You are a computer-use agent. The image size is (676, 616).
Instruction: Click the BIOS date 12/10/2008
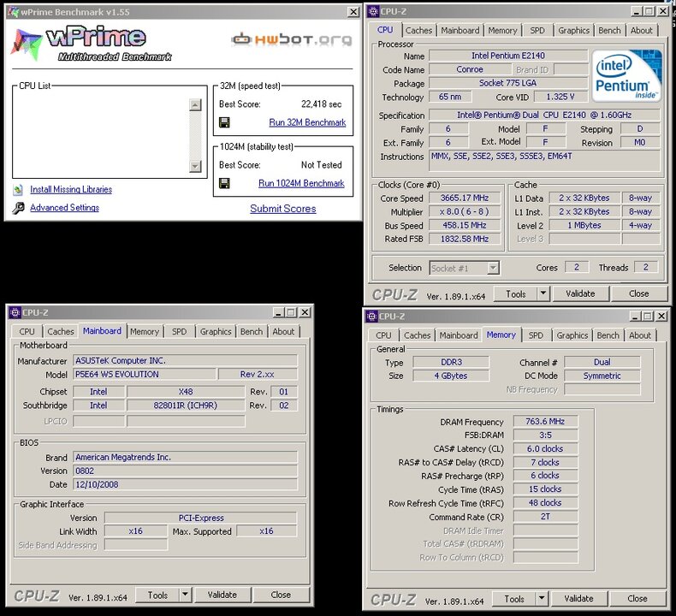[185, 484]
